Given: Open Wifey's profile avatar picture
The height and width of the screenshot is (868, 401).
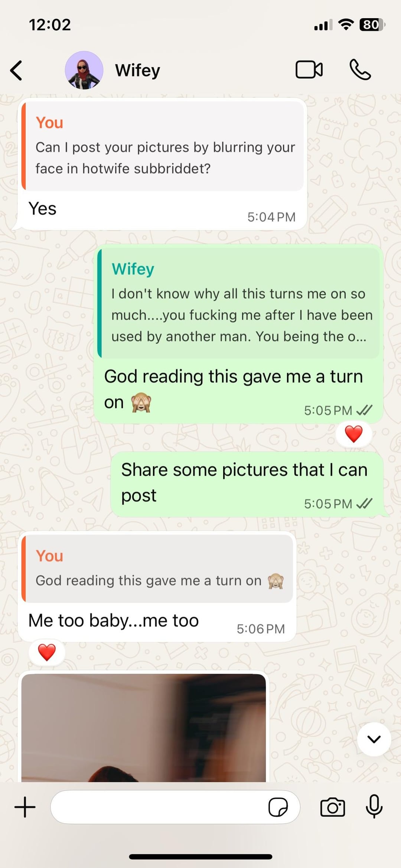Looking at the screenshot, I should pos(84,70).
